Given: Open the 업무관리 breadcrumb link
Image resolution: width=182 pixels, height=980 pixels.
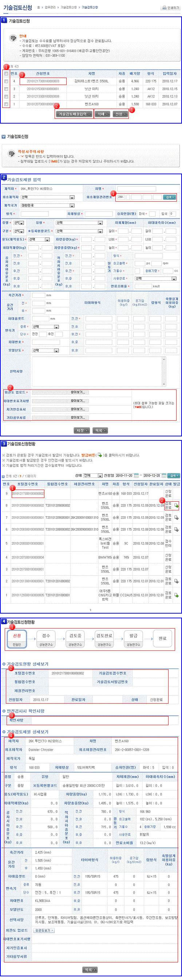Looking at the screenshot, I should pyautogui.click(x=50, y=8).
